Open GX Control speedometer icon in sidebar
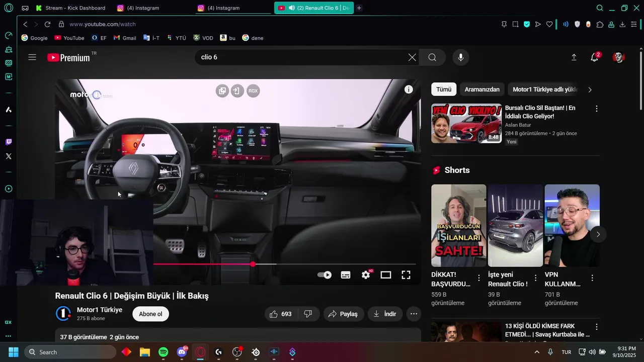The height and width of the screenshot is (362, 644). [x=9, y=36]
